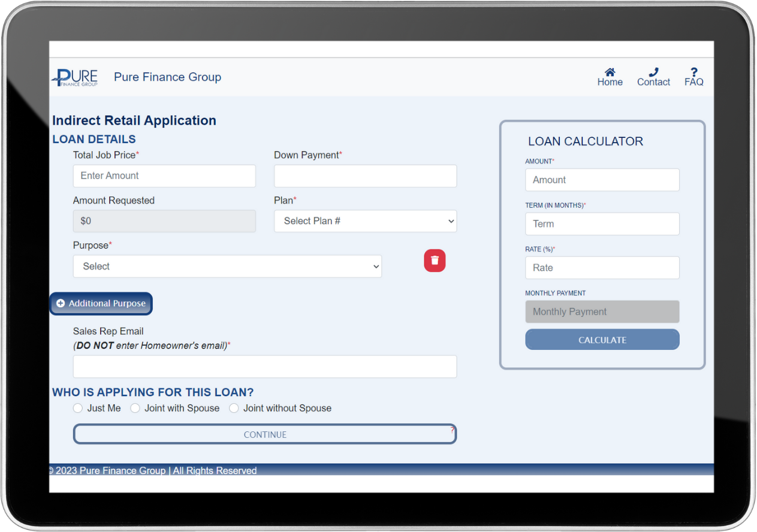Click the Total Job Price amount field
Viewport: 757px width, 532px height.
point(164,176)
